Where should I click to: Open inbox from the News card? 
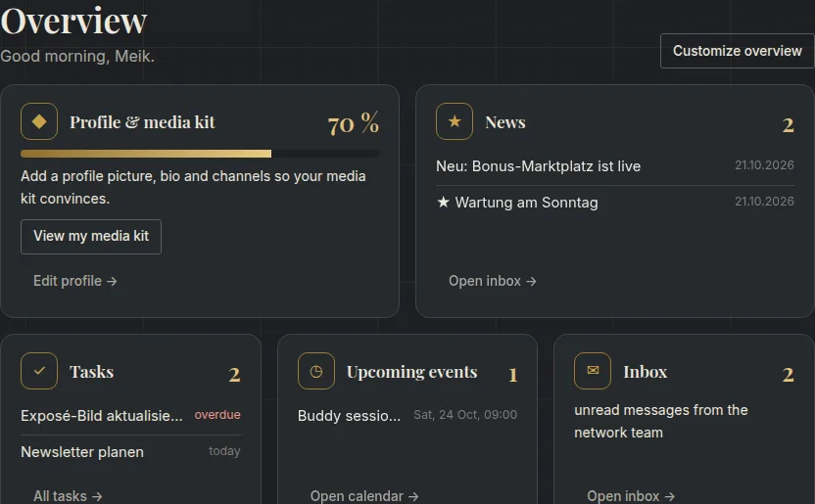coord(492,281)
